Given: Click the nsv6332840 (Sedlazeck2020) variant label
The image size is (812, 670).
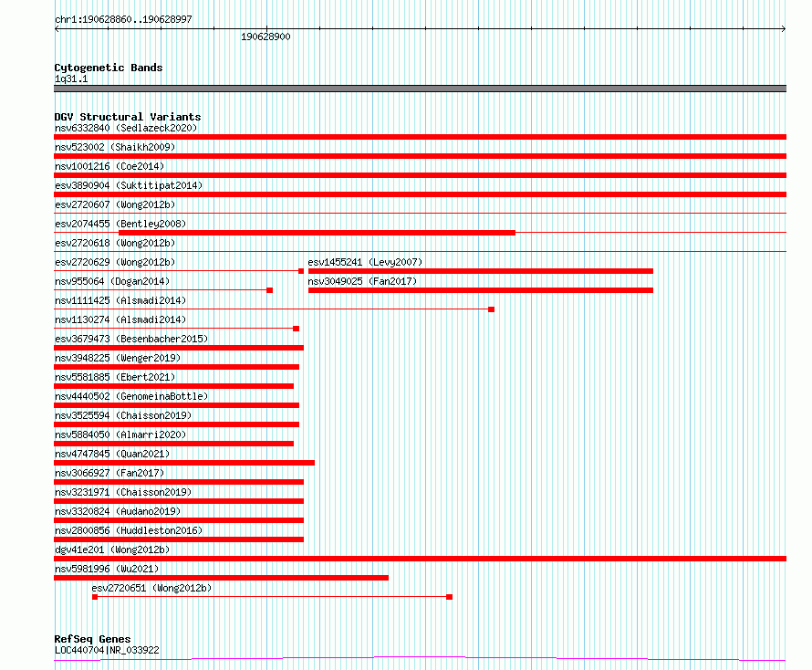Looking at the screenshot, I should (x=126, y=128).
